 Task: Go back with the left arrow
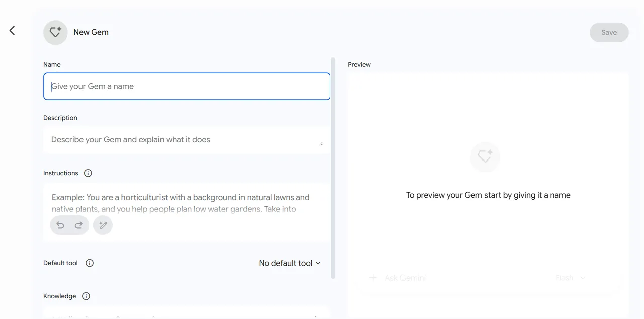[x=12, y=31]
